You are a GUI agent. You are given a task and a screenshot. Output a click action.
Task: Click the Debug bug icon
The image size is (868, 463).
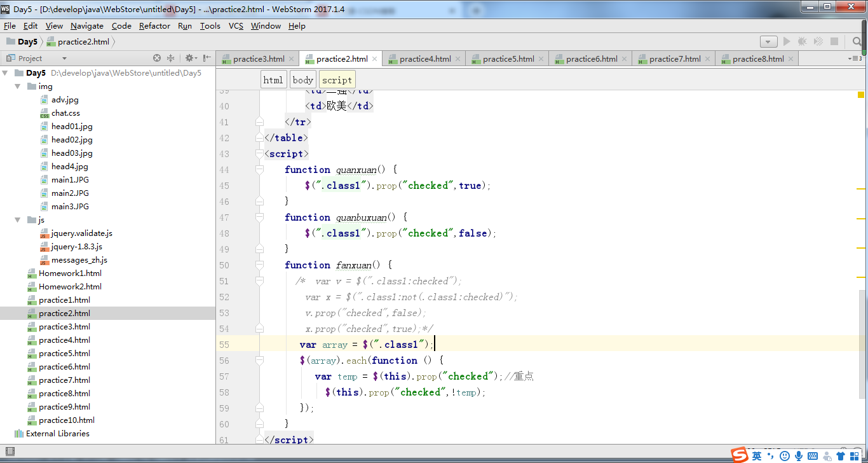click(802, 41)
